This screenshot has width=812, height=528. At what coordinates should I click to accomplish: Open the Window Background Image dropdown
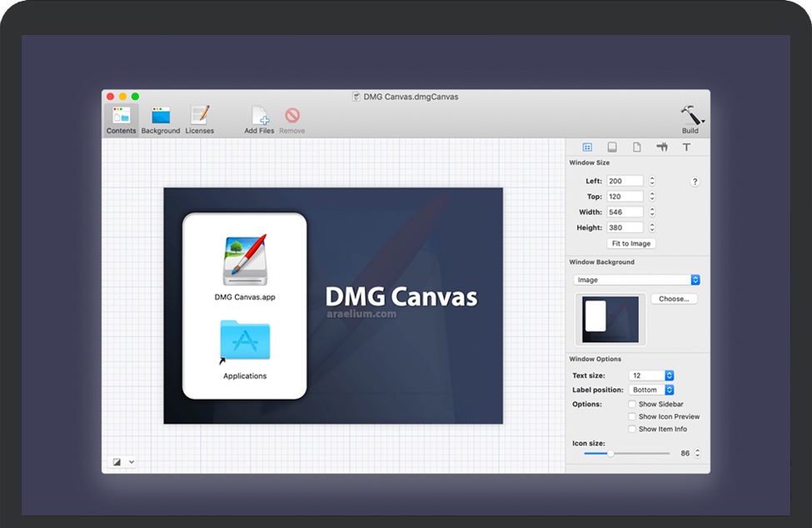click(x=637, y=280)
